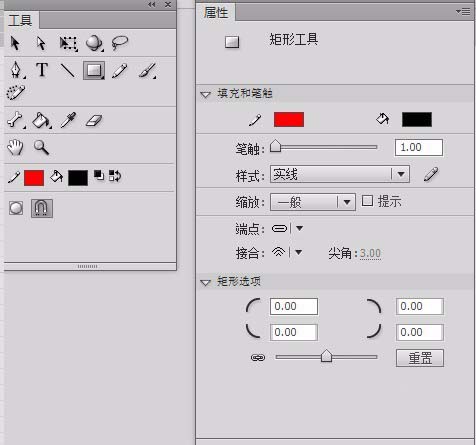The height and width of the screenshot is (445, 476).
Task: Click the swap colors icon
Action: click(115, 176)
